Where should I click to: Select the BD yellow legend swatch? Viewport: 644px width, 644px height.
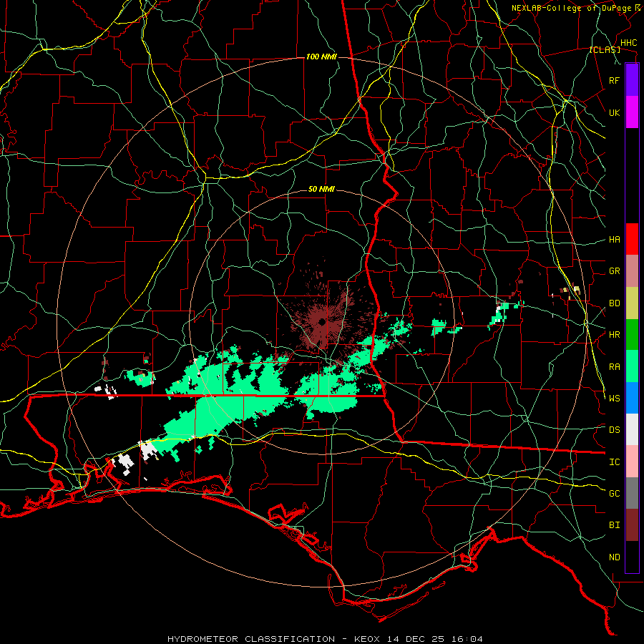click(632, 303)
